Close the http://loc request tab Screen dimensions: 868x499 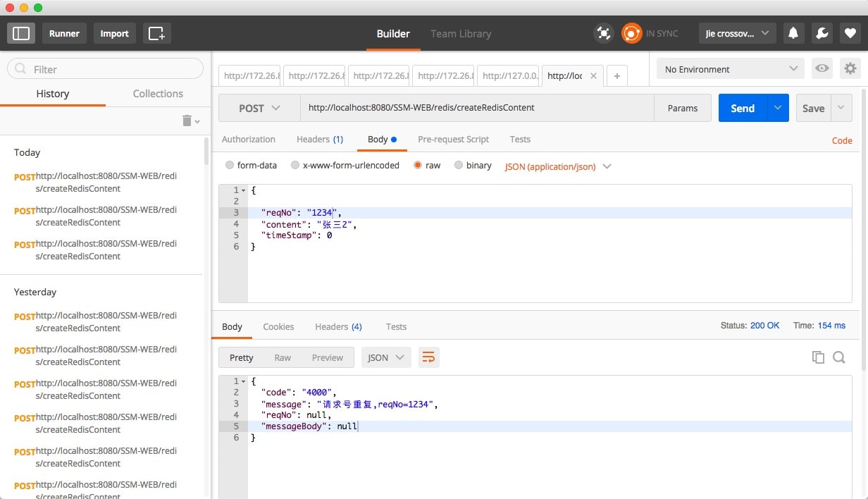(x=593, y=75)
